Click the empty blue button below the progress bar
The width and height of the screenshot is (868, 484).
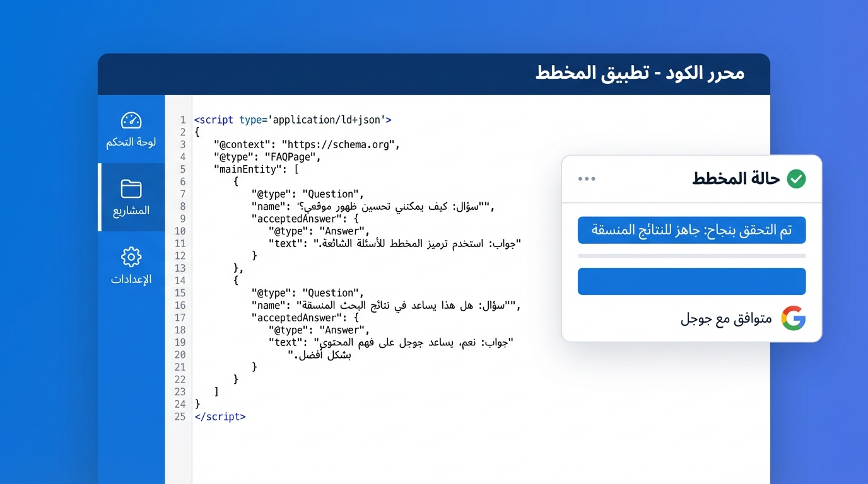tap(691, 281)
